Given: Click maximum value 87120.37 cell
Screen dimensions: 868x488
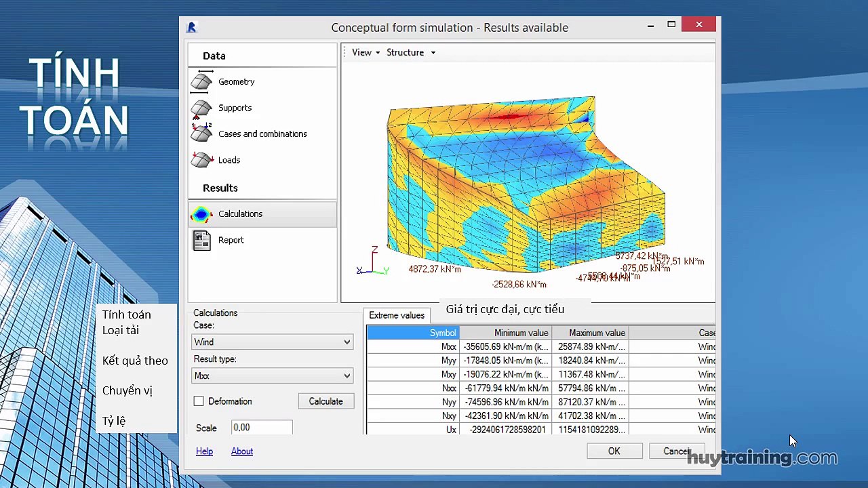Looking at the screenshot, I should [589, 402].
